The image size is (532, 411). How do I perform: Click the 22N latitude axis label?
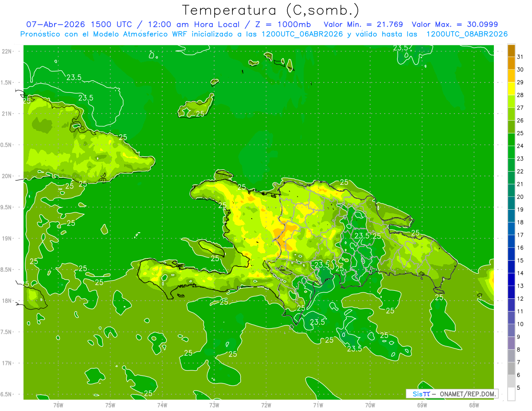point(7,51)
